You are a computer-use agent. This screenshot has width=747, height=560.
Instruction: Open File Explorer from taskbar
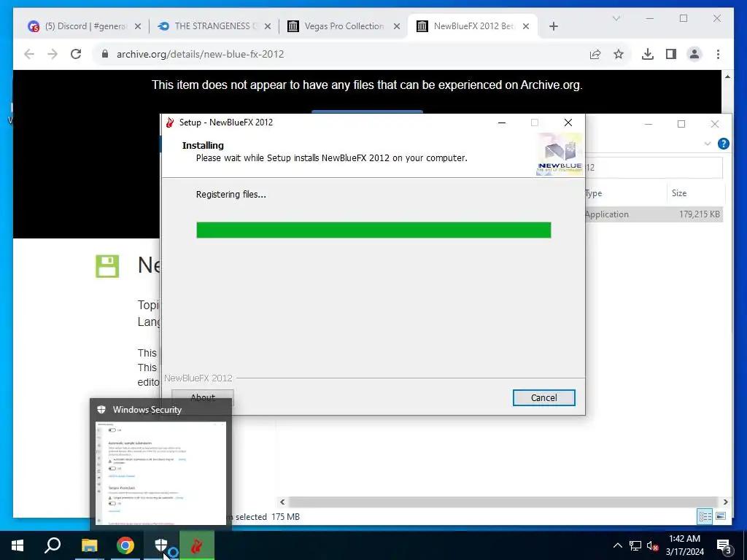[89, 545]
